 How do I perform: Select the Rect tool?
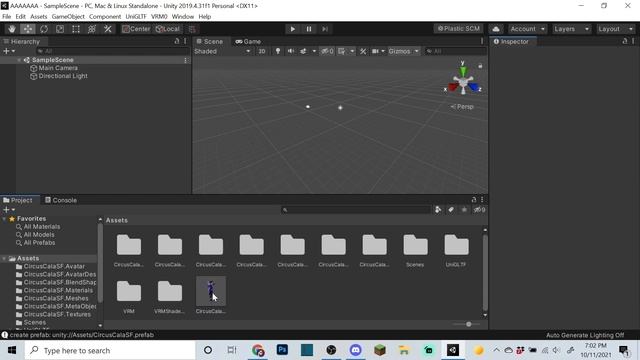point(76,29)
